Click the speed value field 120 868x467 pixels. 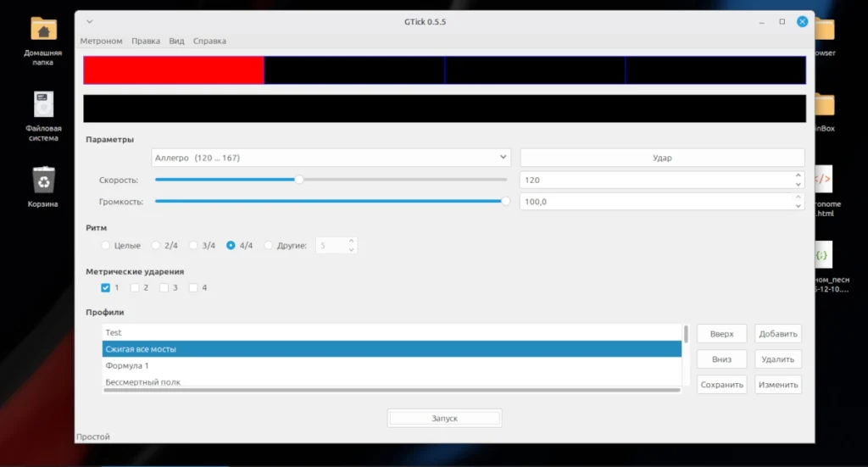tap(656, 180)
